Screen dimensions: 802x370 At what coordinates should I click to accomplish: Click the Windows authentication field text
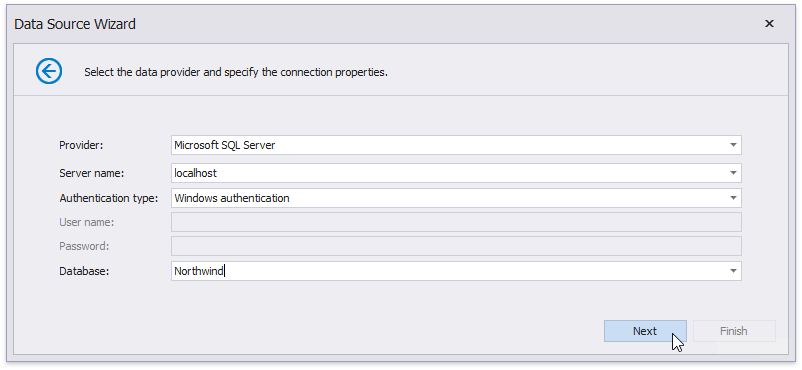tap(232, 198)
